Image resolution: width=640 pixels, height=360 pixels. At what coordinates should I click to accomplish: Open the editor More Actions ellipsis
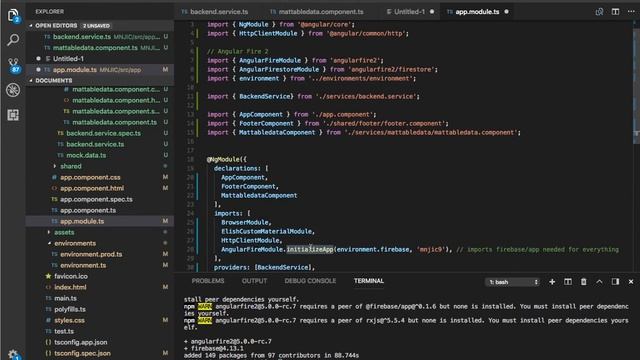point(631,12)
